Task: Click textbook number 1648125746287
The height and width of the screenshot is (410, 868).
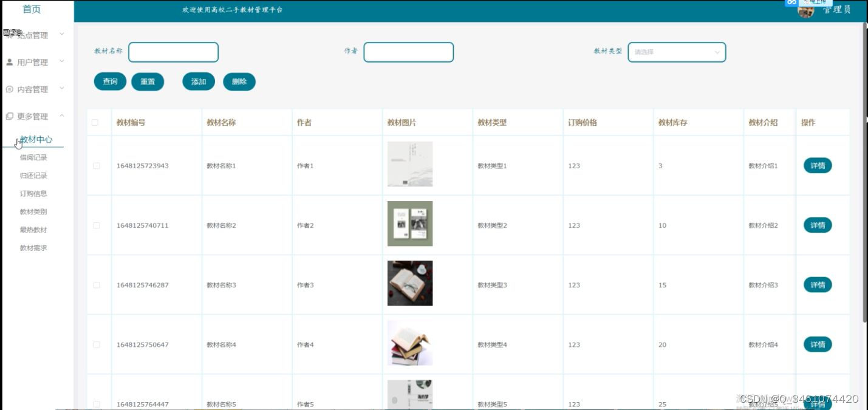Action: pyautogui.click(x=143, y=285)
